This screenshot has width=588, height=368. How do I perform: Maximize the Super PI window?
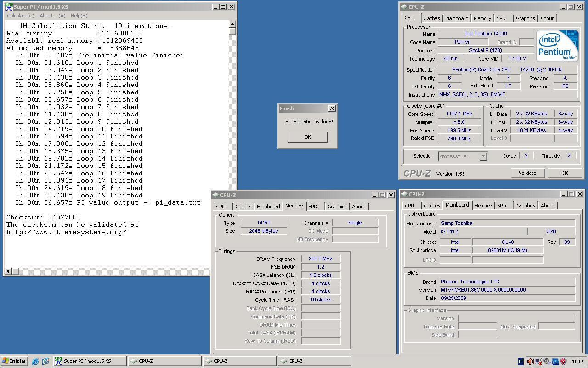(x=223, y=7)
